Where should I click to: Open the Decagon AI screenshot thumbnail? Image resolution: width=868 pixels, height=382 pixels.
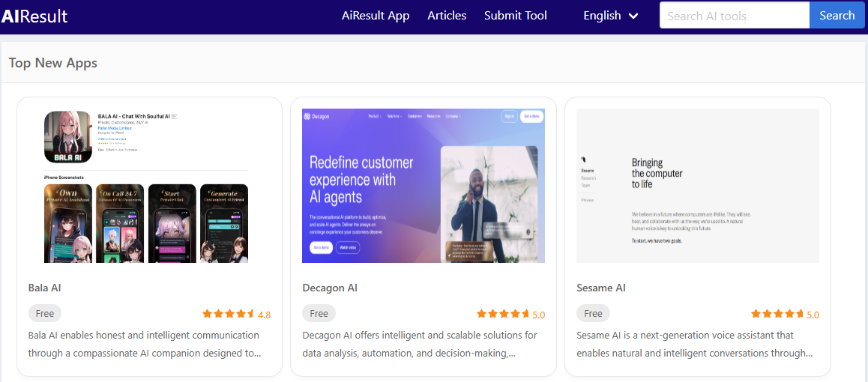click(x=424, y=186)
